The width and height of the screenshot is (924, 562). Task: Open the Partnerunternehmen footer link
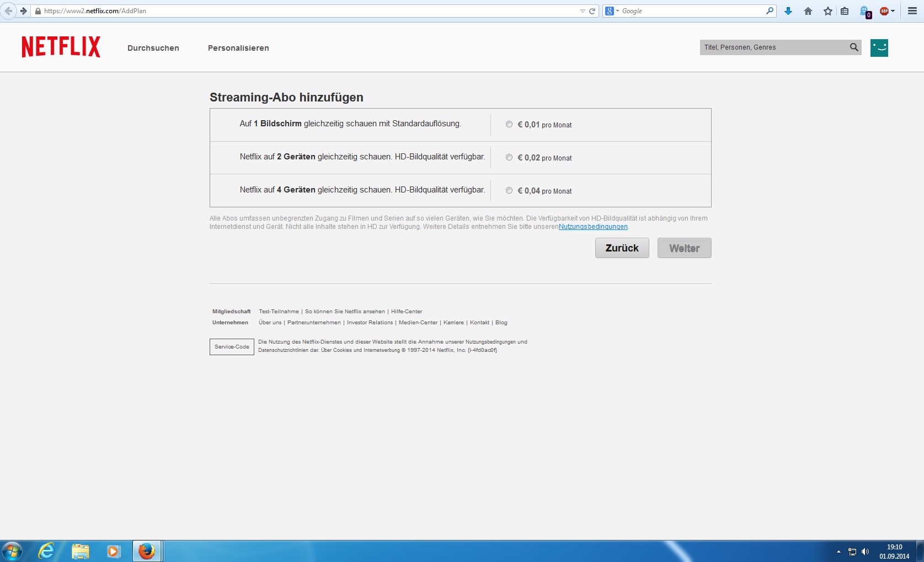point(314,323)
